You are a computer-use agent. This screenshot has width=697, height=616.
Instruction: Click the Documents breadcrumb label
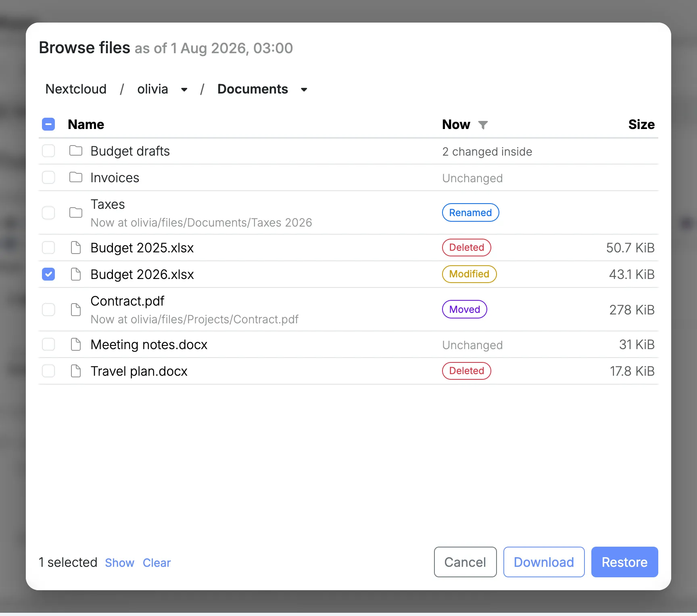[253, 89]
